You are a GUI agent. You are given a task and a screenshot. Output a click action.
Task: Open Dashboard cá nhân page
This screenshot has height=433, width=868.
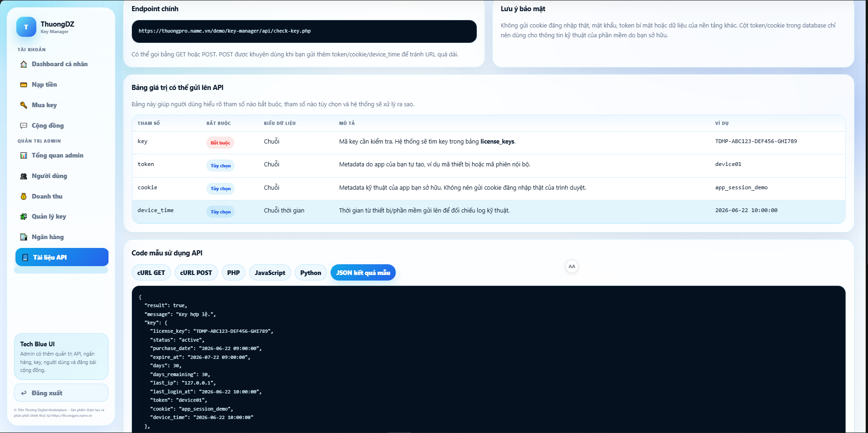pyautogui.click(x=62, y=64)
